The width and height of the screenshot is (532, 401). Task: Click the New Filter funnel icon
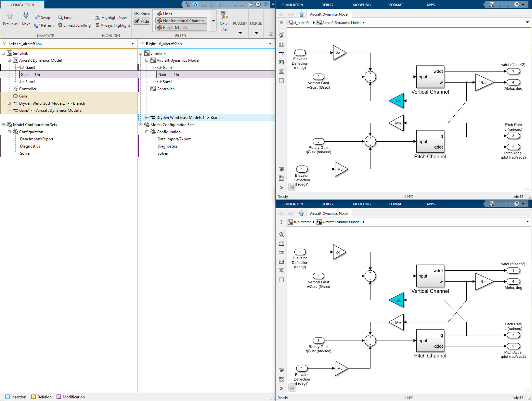pos(224,16)
